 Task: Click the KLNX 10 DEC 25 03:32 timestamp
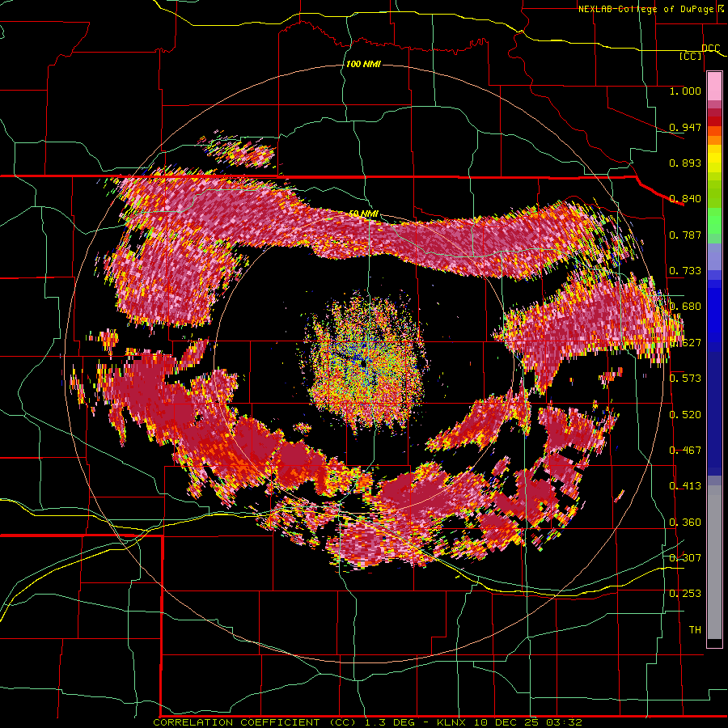(x=510, y=722)
